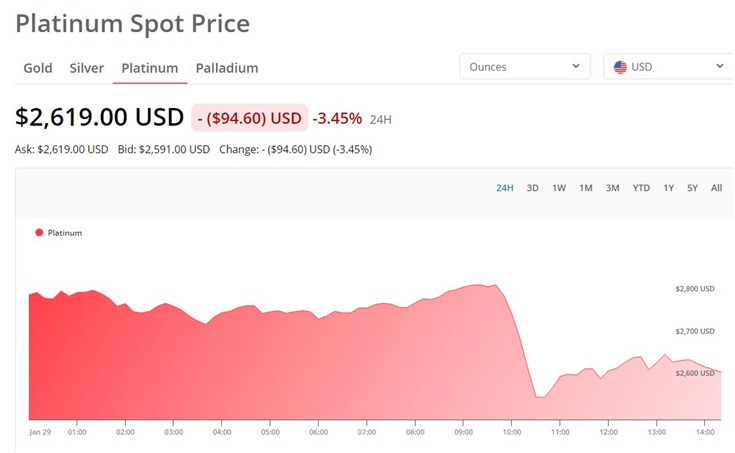Image resolution: width=735 pixels, height=453 pixels.
Task: Toggle the red Platinum legend dot
Action: pos(39,232)
